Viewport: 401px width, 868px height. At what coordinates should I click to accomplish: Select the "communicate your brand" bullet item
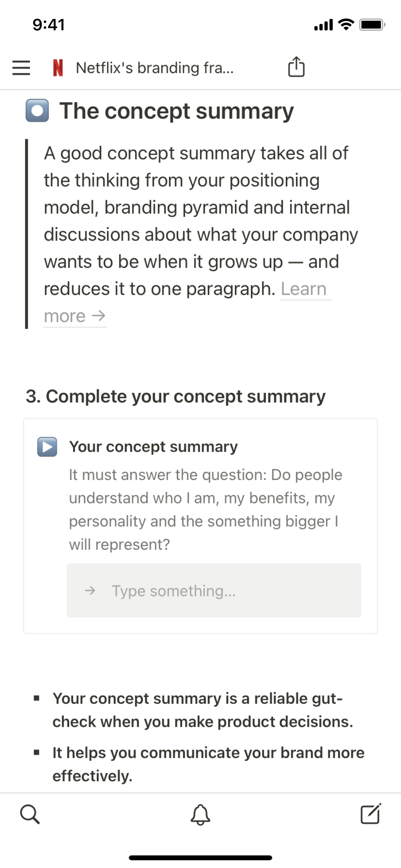[x=208, y=764]
